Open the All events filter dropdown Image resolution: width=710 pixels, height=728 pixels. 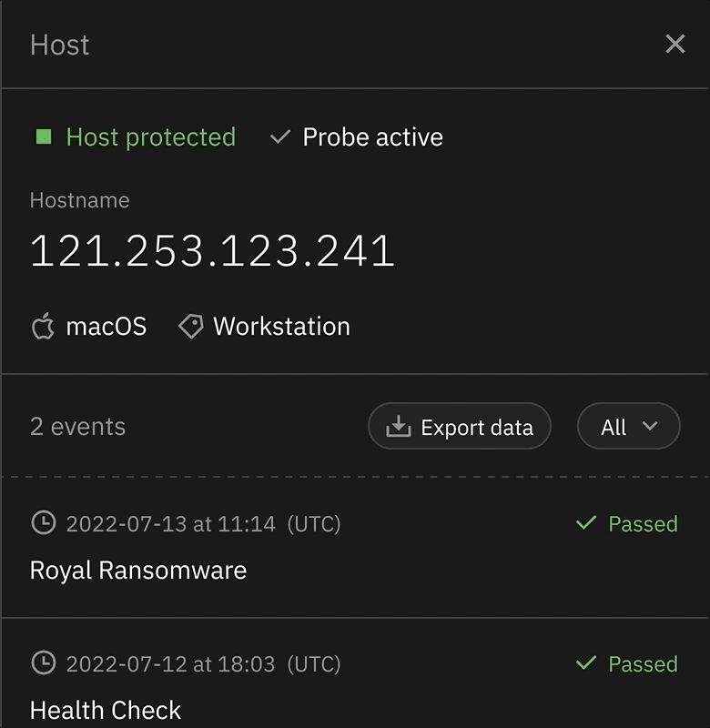[x=628, y=426]
